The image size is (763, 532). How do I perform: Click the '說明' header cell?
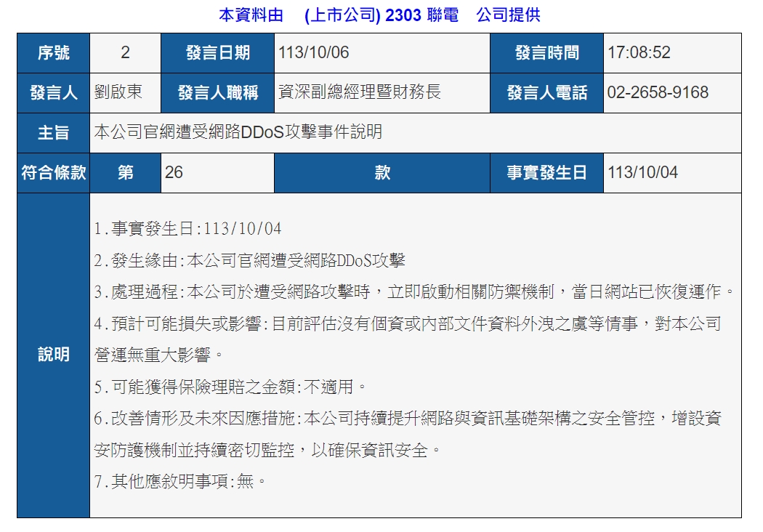coord(54,355)
